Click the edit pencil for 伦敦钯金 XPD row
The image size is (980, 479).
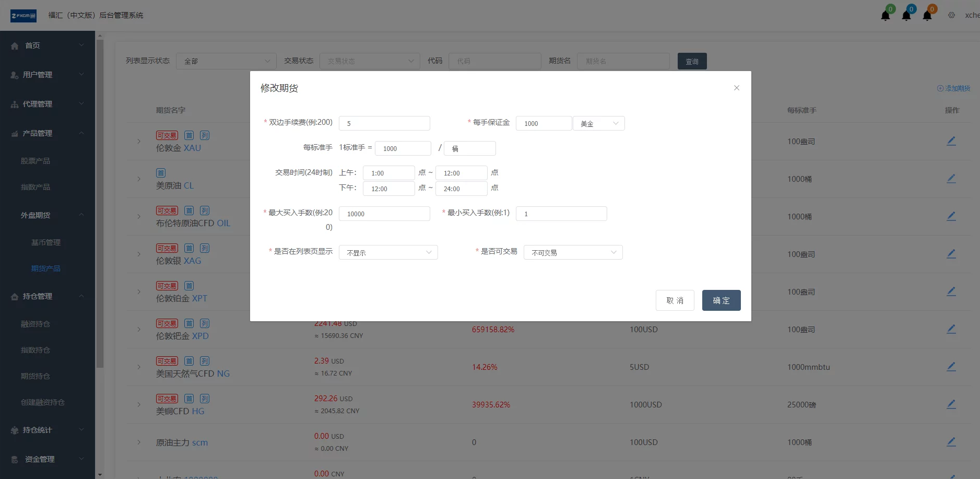click(x=951, y=329)
